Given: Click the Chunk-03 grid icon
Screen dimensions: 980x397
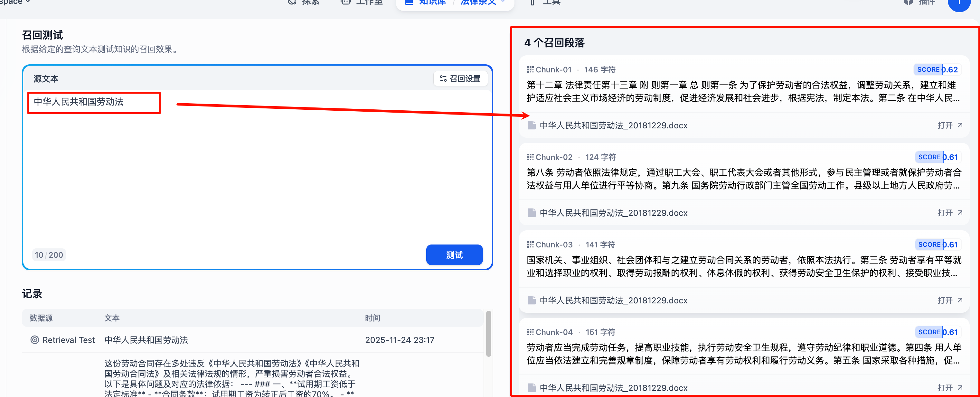Looking at the screenshot, I should pyautogui.click(x=530, y=245).
